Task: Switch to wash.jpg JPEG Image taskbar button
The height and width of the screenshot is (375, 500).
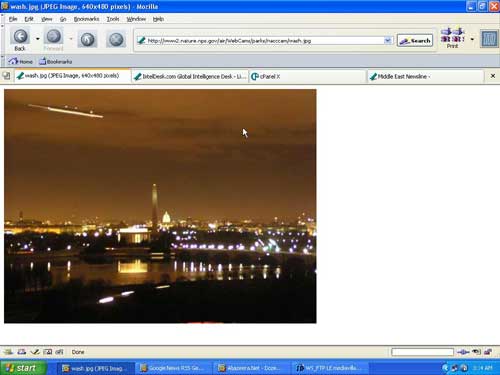Action: pyautogui.click(x=96, y=368)
